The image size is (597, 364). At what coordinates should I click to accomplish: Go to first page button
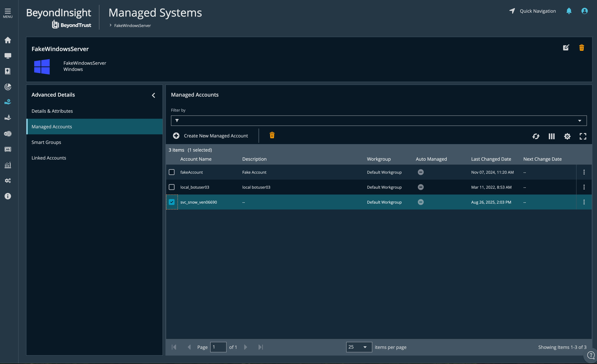point(174,347)
